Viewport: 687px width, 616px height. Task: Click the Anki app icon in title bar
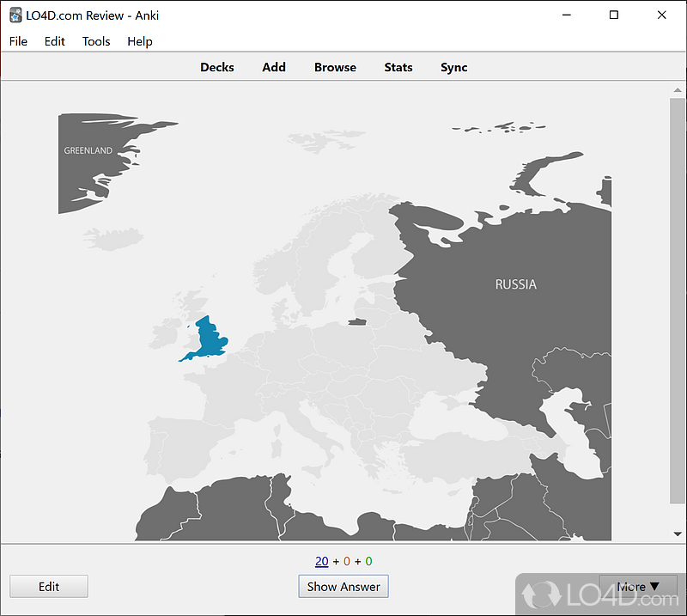15,15
